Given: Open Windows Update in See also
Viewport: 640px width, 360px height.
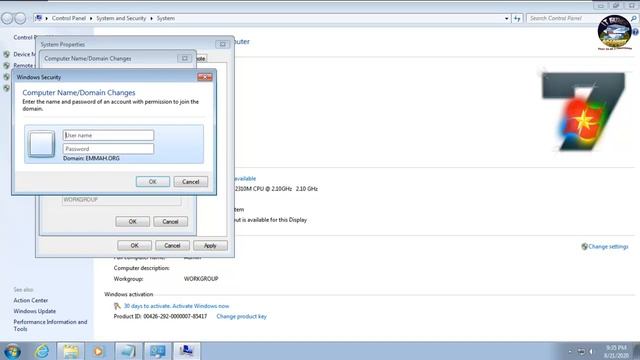Looking at the screenshot, I should pos(35,311).
